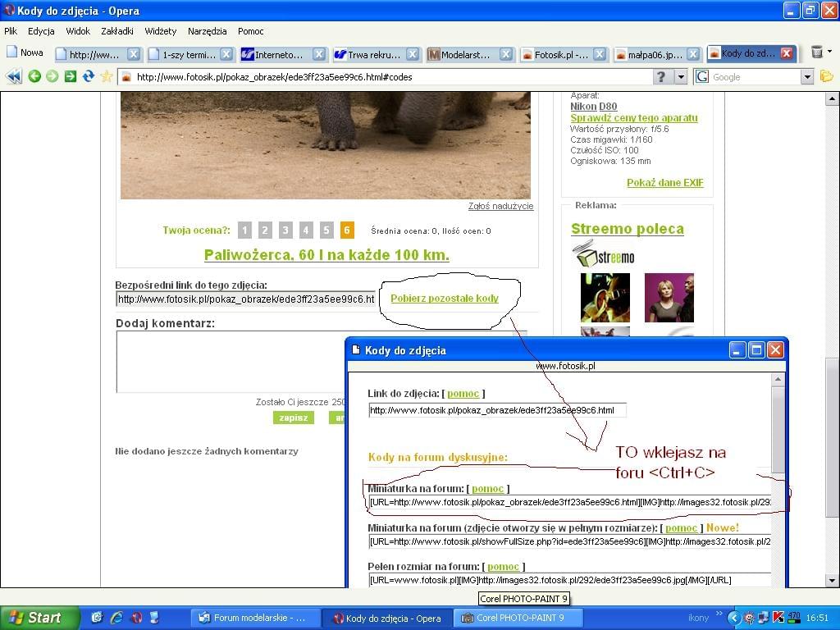Image resolution: width=840 pixels, height=630 pixels.
Task: Close the Modelarst... tab
Action: pyautogui.click(x=506, y=54)
